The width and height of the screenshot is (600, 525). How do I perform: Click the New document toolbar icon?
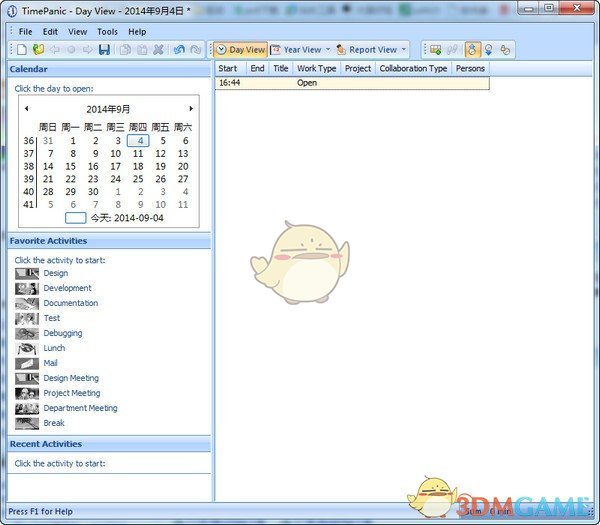[22, 49]
